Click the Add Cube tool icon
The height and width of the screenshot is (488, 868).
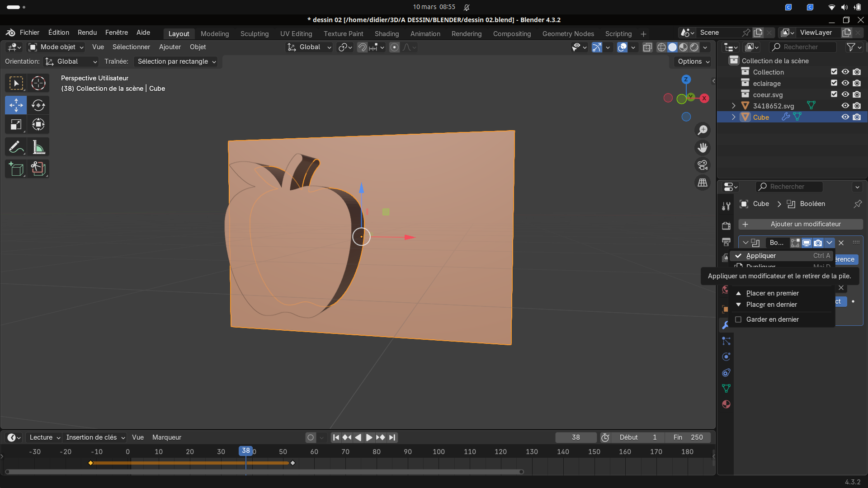16,169
